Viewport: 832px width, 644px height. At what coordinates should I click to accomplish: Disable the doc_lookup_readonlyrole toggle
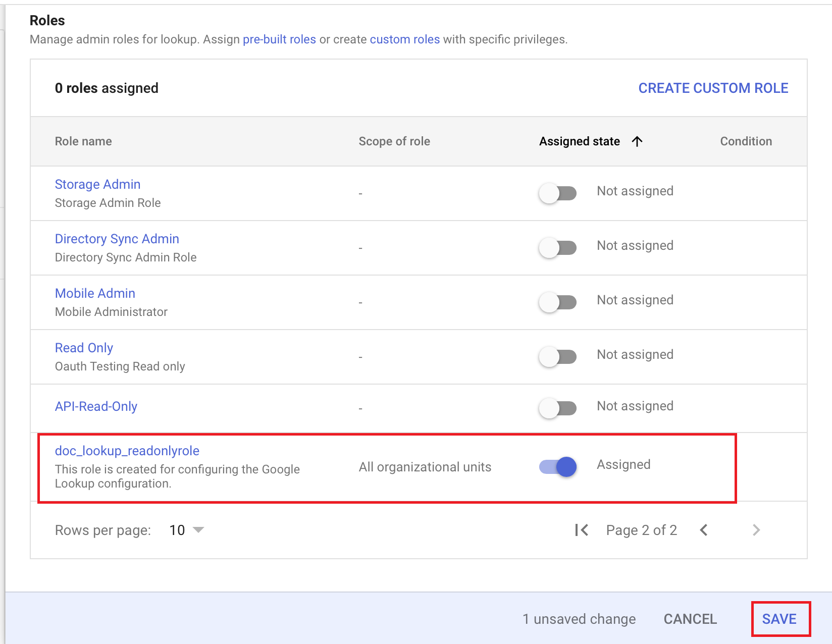pyautogui.click(x=557, y=466)
